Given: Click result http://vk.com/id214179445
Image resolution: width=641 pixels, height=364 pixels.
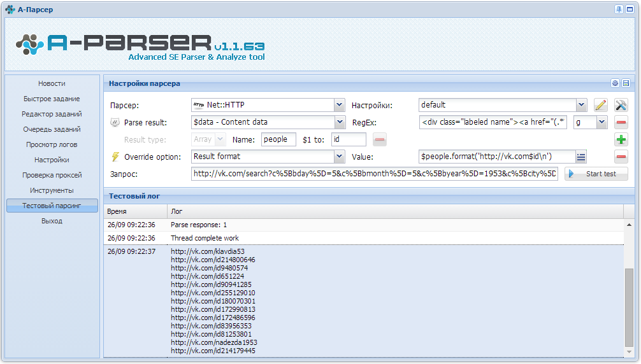Looking at the screenshot, I should tap(213, 351).
